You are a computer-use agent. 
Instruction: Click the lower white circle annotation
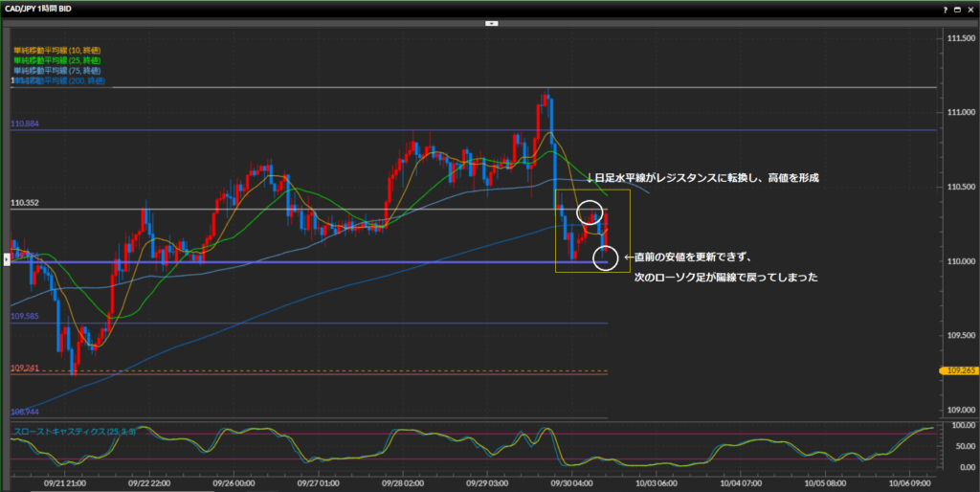pos(605,257)
